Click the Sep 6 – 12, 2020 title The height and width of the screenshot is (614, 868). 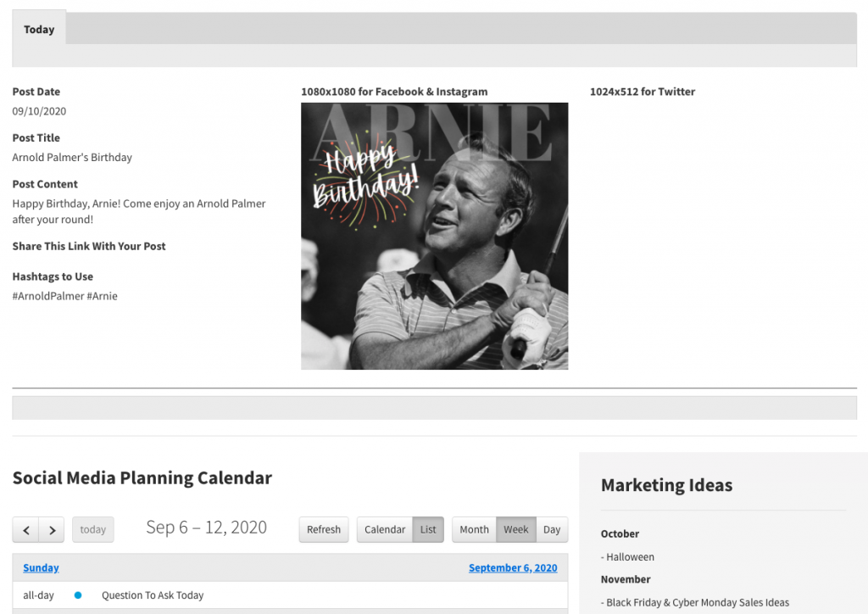(x=206, y=527)
